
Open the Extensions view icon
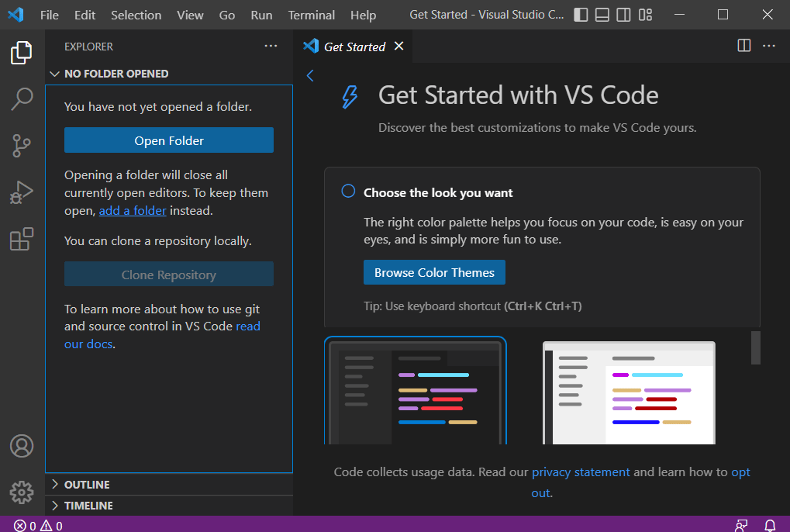click(x=22, y=239)
